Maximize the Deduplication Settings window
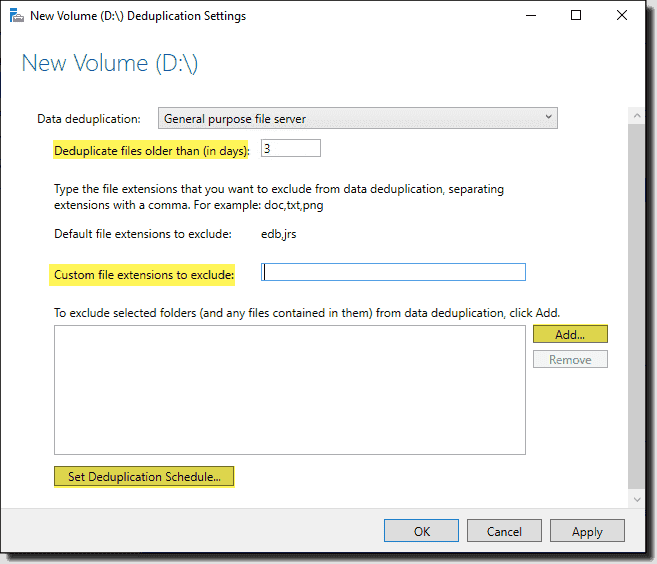This screenshot has height=564, width=657. 576,16
